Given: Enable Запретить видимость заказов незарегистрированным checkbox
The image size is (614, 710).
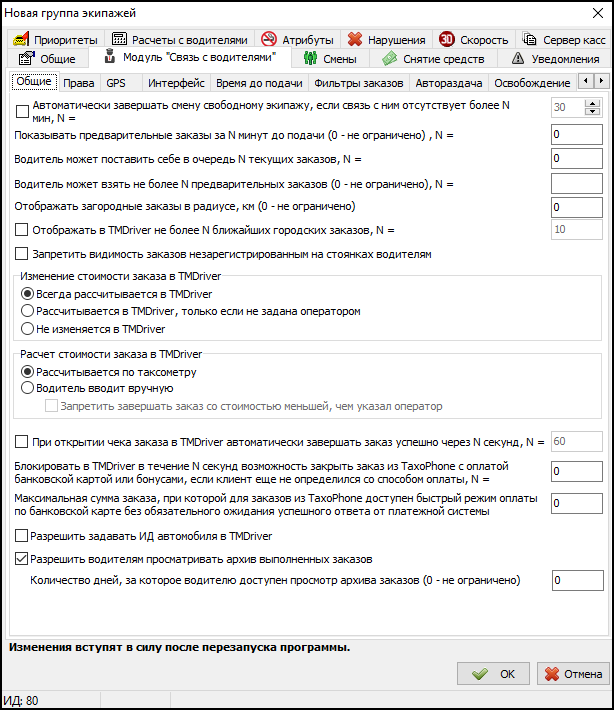Looking at the screenshot, I should (21, 254).
